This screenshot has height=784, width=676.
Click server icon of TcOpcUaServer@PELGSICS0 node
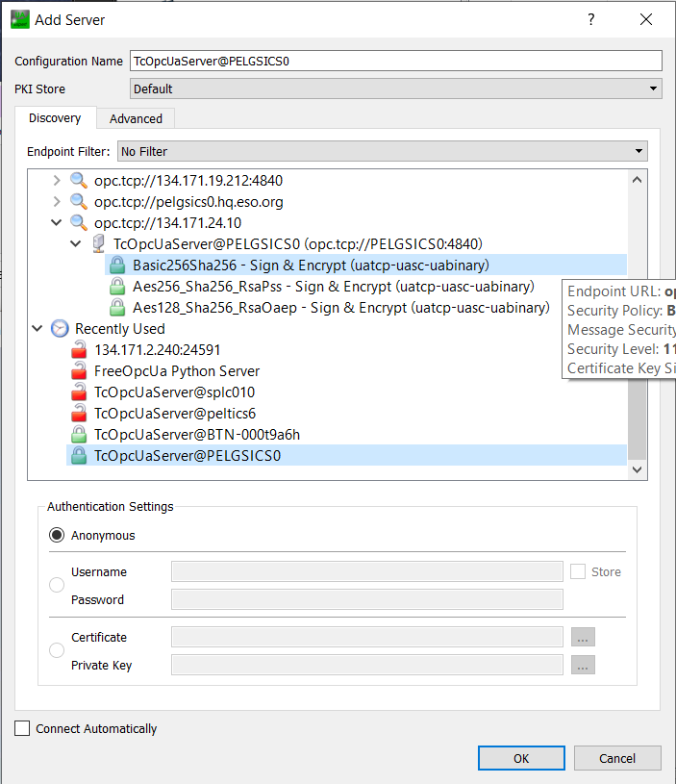(98, 244)
